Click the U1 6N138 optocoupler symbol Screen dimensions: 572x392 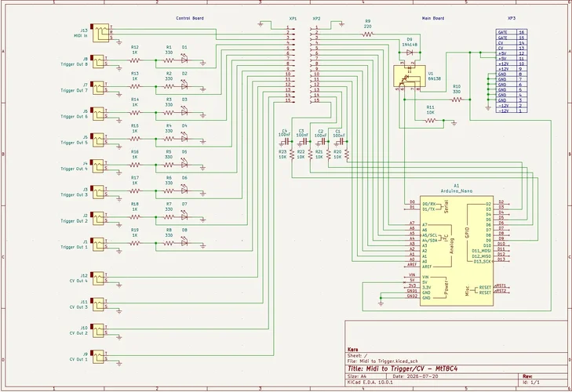click(x=410, y=76)
